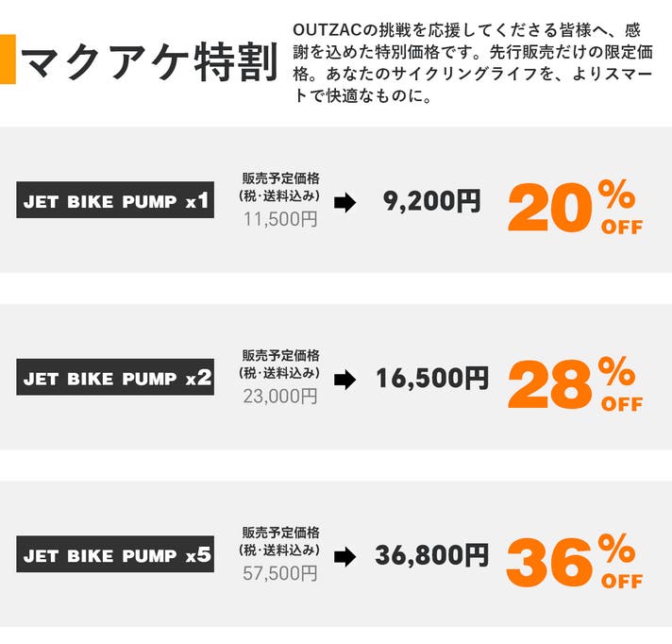Viewport: 672px width, 644px height.
Task: Click 販売予定価格 label in the x5 row
Action: pos(280,533)
